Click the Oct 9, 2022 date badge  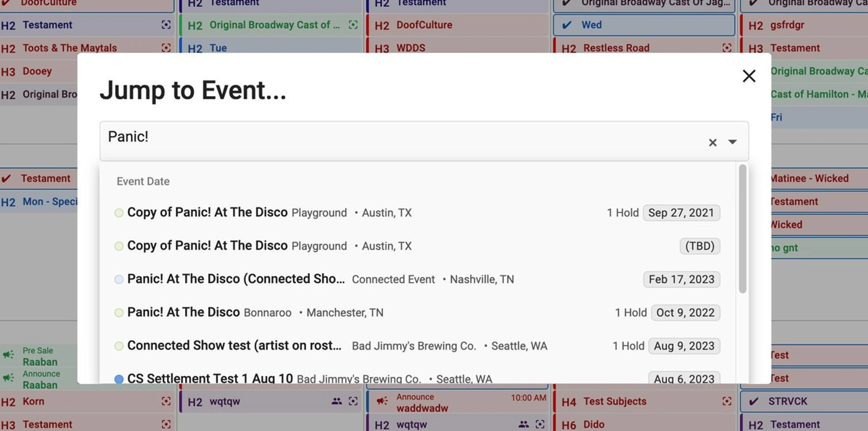pyautogui.click(x=685, y=312)
